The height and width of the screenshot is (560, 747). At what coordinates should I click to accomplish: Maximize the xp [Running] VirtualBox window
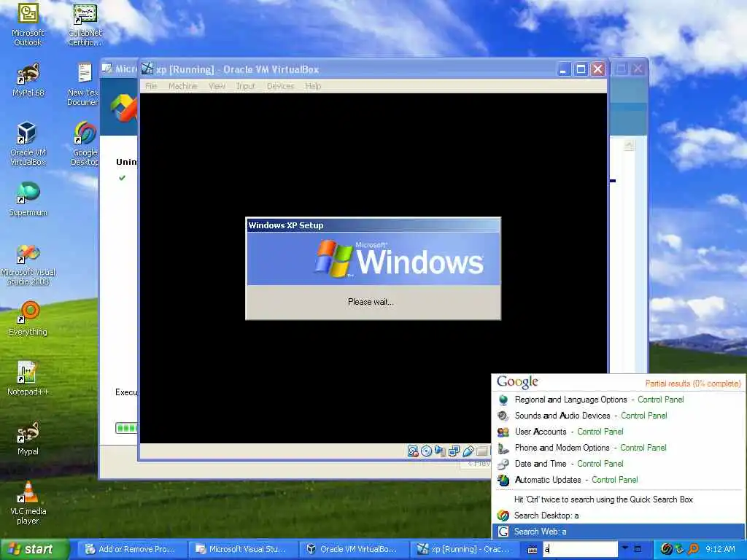point(581,69)
